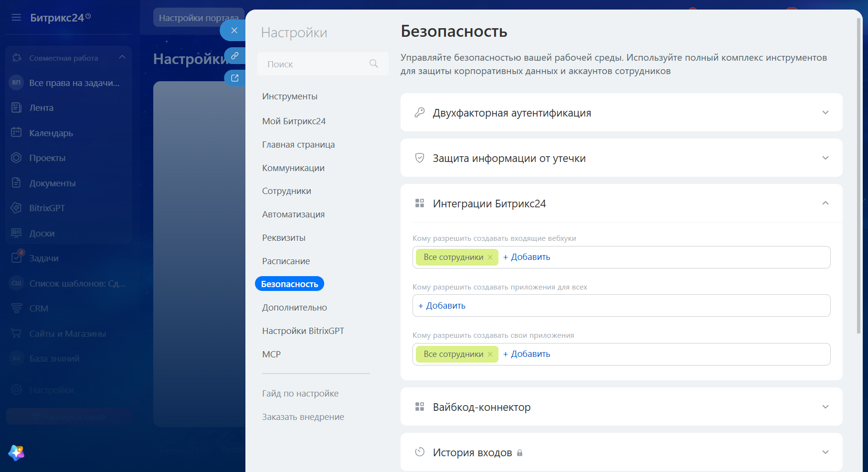This screenshot has width=868, height=472.
Task: Remove Все сотрудники from incoming webhooks field
Action: [490, 257]
